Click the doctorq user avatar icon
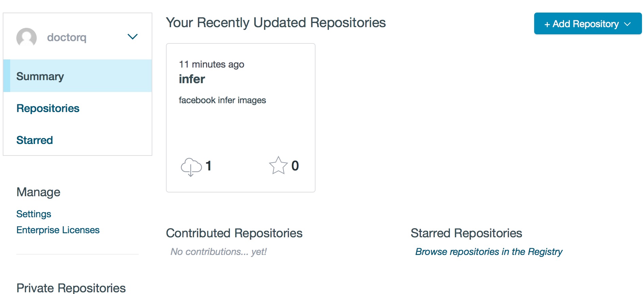The width and height of the screenshot is (644, 294). coord(27,37)
